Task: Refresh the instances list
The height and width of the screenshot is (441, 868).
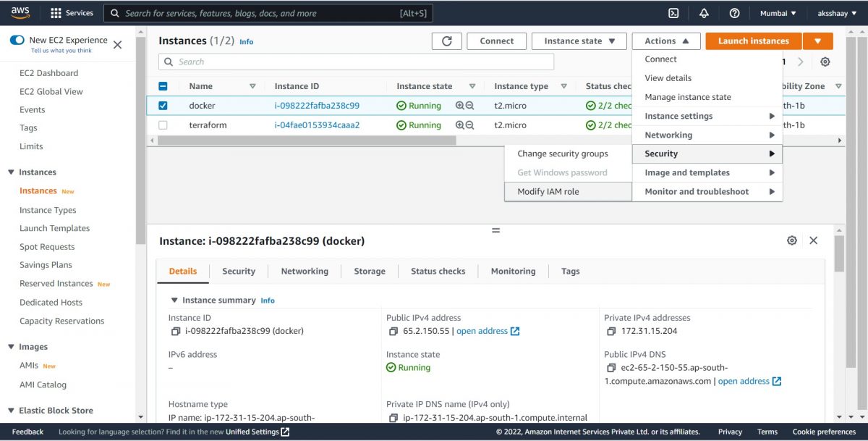Action: pyautogui.click(x=446, y=41)
